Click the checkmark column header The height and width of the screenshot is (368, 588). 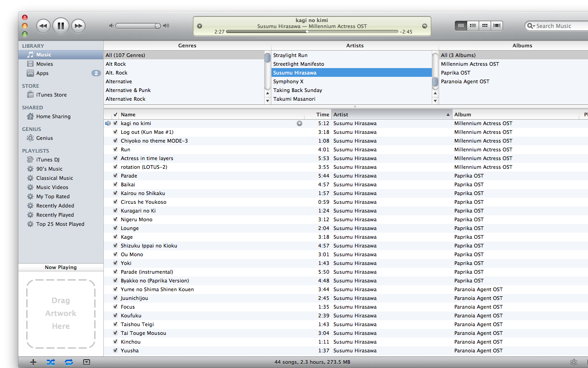[115, 115]
